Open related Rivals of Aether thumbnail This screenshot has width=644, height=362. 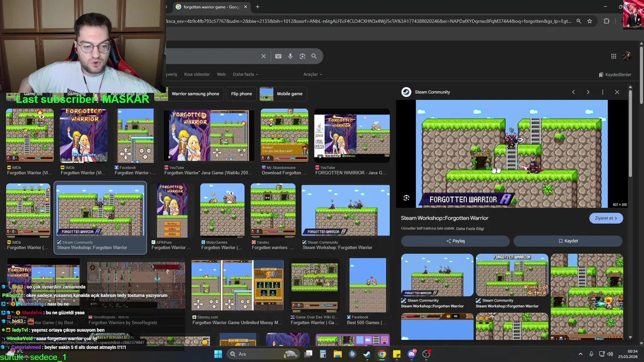[512, 276]
